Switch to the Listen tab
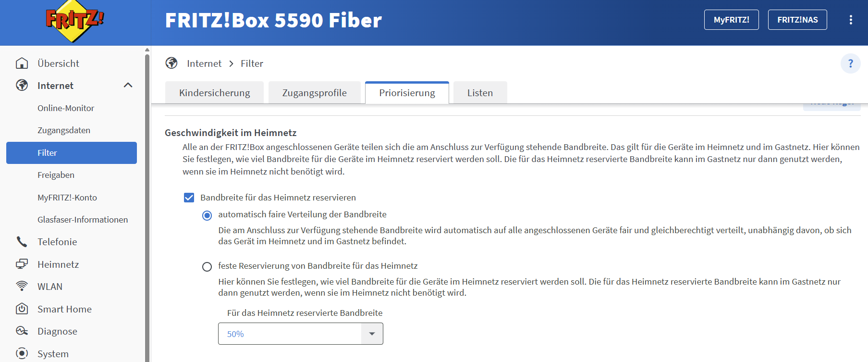The height and width of the screenshot is (362, 868). pos(480,93)
